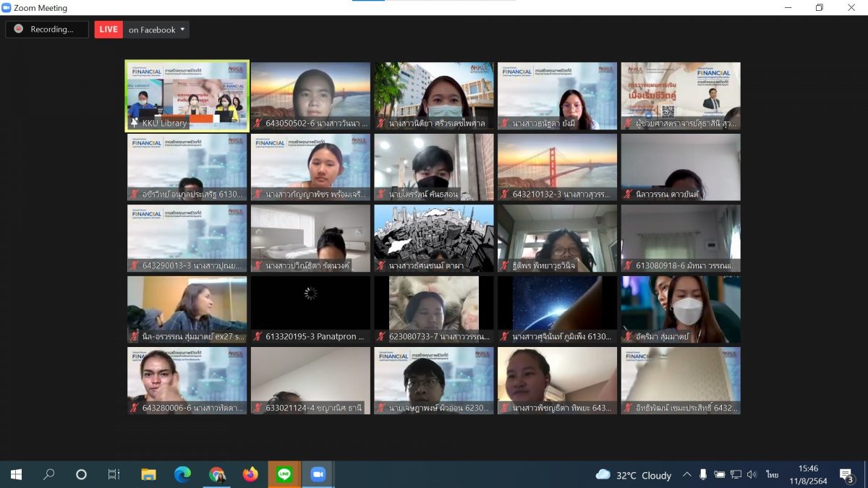The width and height of the screenshot is (868, 488).
Task: Click the Recording indicator button
Action: coord(47,30)
